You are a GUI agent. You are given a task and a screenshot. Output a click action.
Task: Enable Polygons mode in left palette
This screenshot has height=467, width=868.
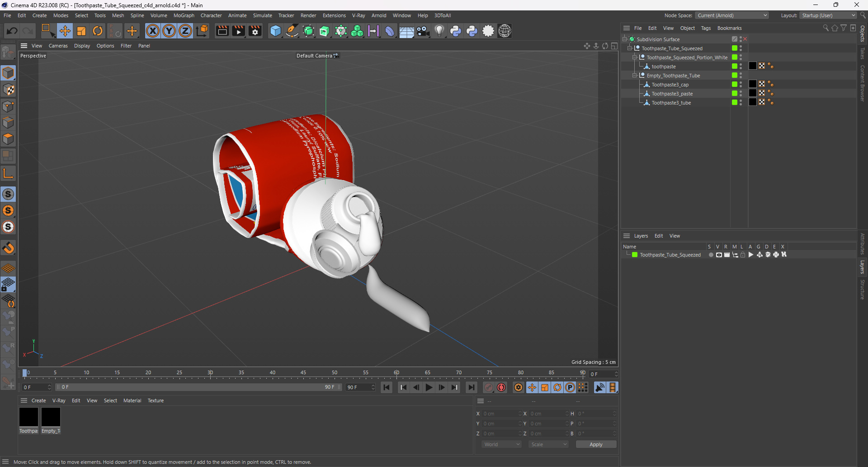point(8,139)
